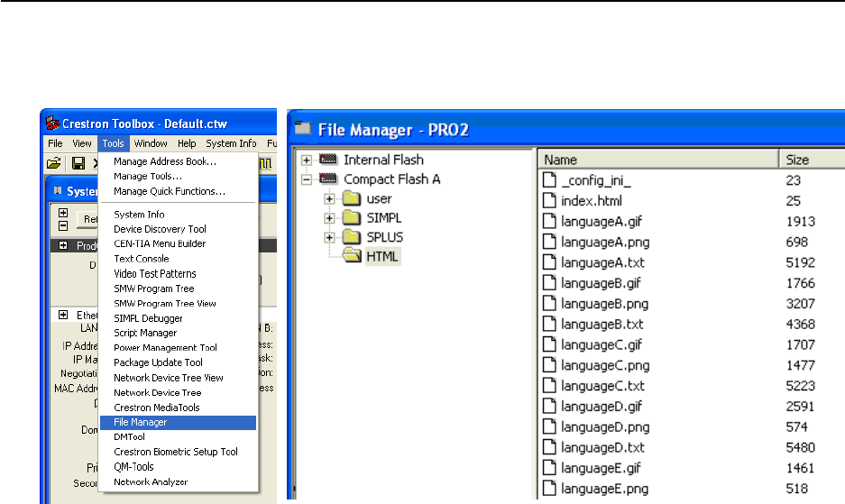Choose Crestron Biometric Setup Tool entry
The image size is (845, 504).
click(176, 452)
